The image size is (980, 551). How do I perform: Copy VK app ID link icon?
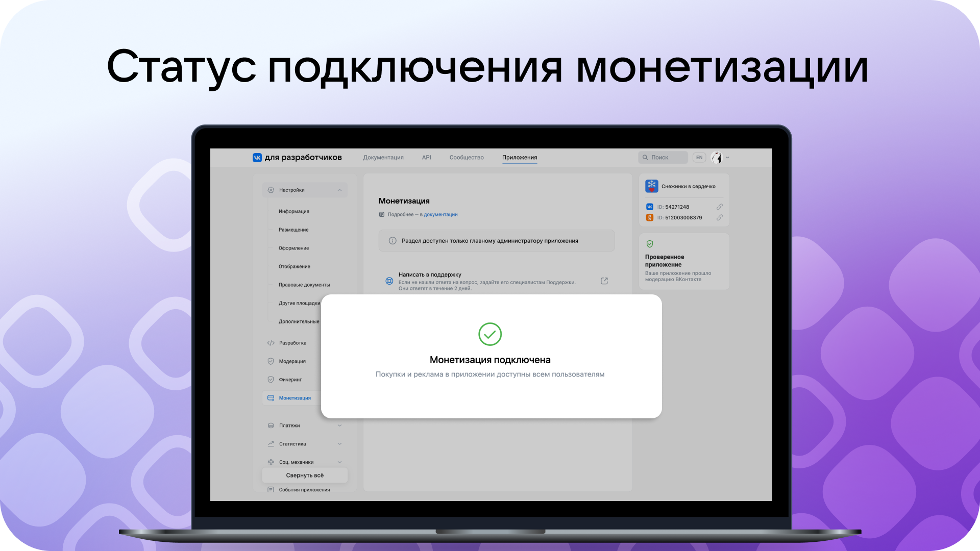click(x=719, y=207)
